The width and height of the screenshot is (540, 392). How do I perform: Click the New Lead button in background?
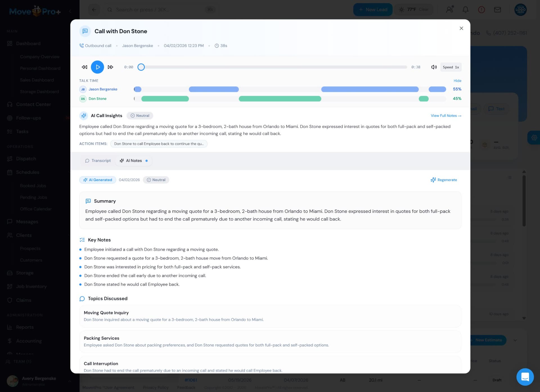pos(373,10)
